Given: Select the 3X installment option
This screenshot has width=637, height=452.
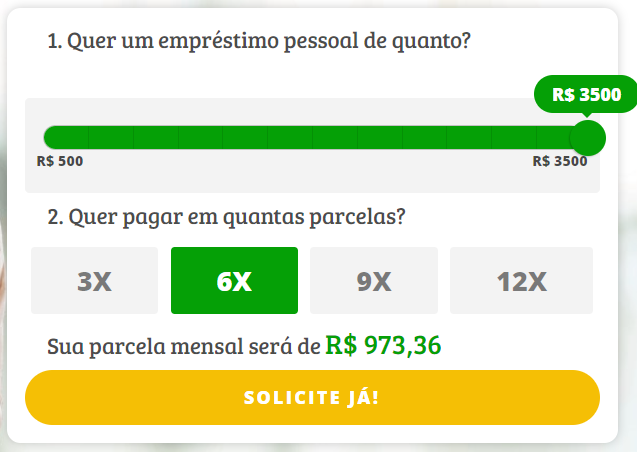Looking at the screenshot, I should click(x=94, y=281).
